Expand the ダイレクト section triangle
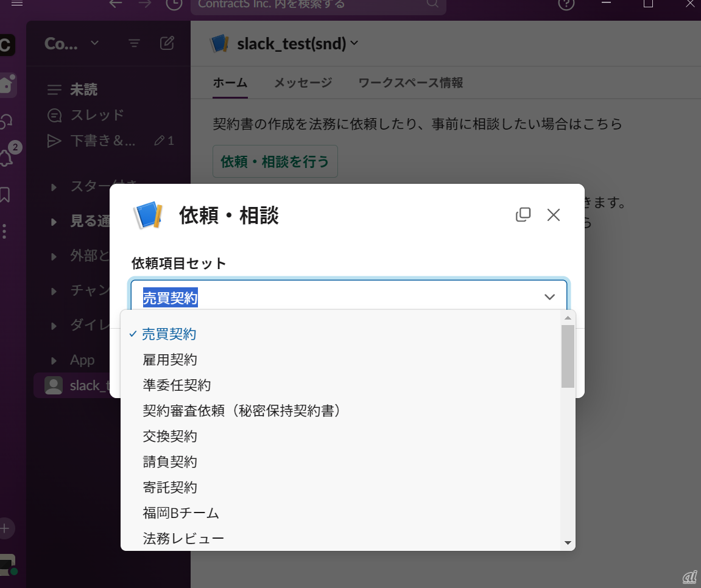This screenshot has width=701, height=588. pos(54,326)
